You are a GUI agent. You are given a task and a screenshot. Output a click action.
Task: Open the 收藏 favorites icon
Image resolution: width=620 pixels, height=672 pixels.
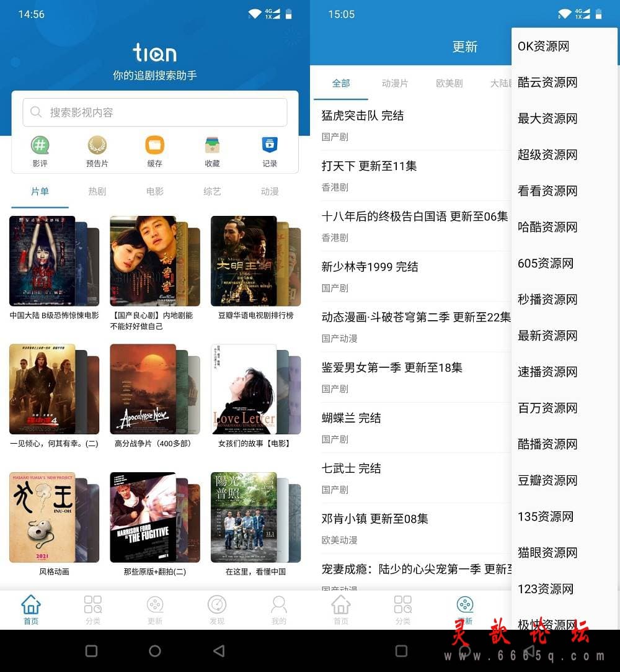tap(212, 145)
